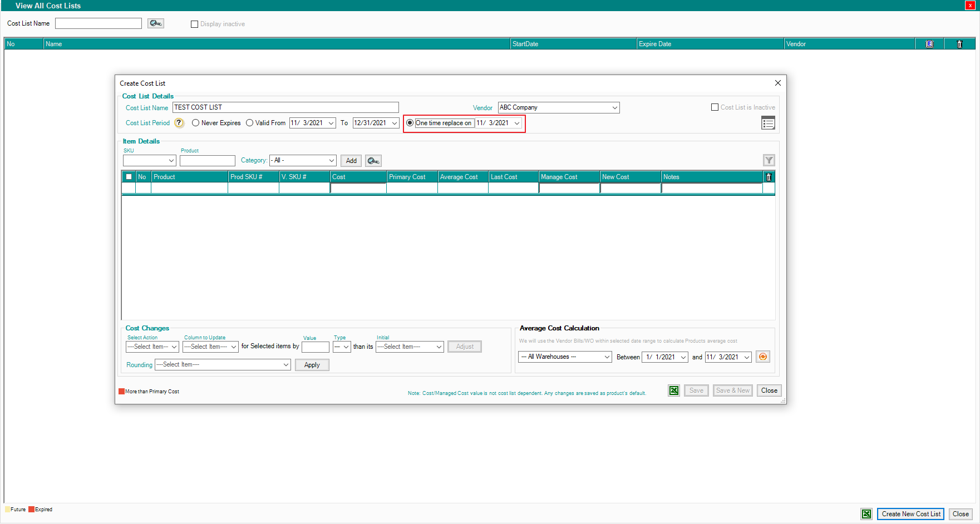Check the Cost List is Inactive box
Viewport: 980px width, 524px height.
[715, 107]
